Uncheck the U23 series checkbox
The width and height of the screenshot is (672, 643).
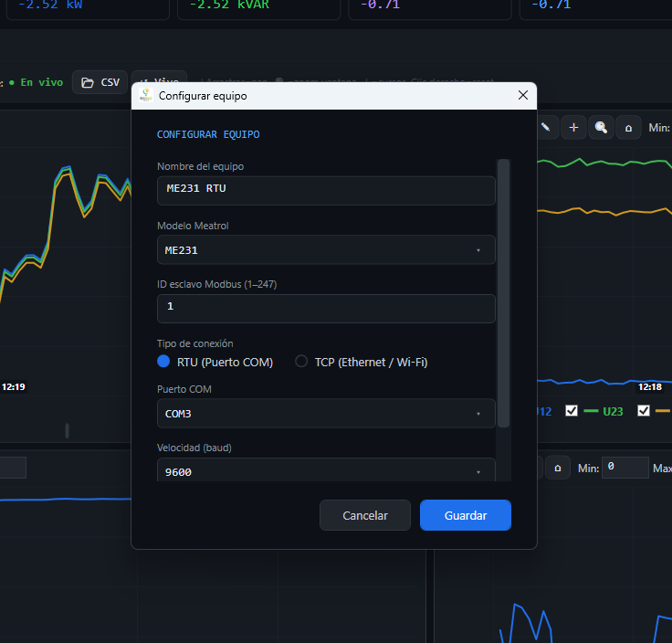click(x=572, y=411)
